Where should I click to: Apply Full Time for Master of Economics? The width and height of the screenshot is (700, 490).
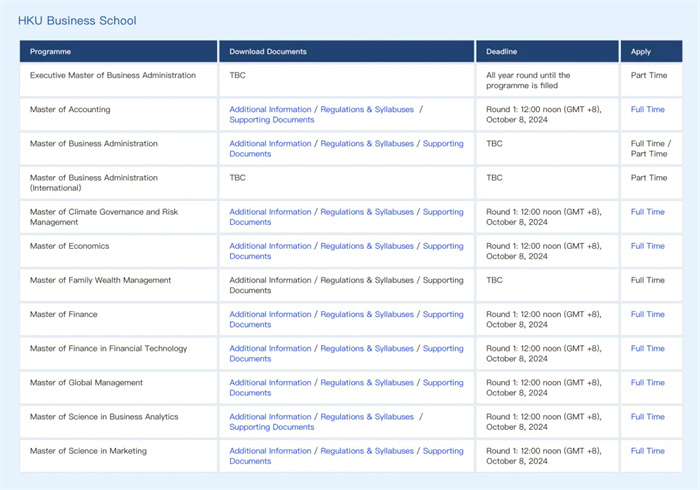tap(647, 246)
